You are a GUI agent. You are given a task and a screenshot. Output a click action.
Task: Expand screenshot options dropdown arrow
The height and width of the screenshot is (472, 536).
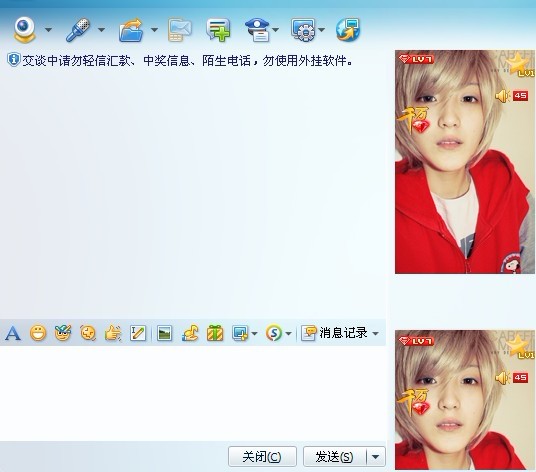[254, 333]
